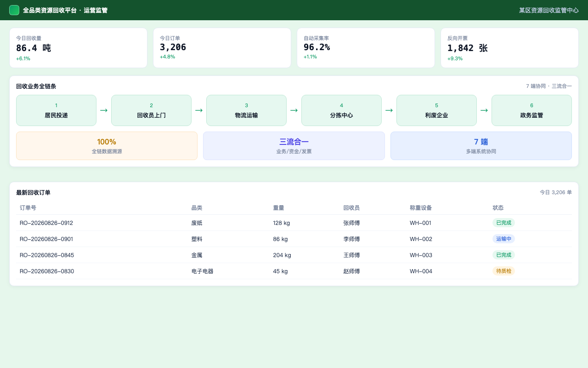Click the 回收业务全链条 heading
588x368 pixels.
click(x=36, y=86)
